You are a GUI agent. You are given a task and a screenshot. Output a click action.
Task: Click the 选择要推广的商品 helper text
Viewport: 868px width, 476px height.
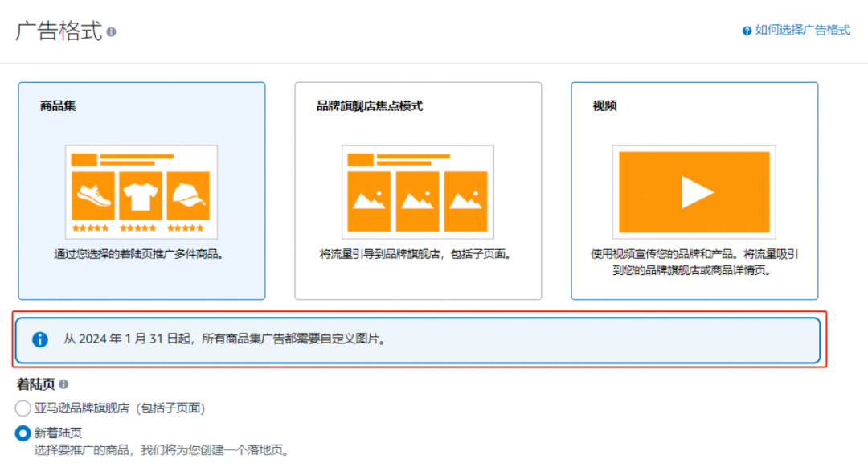click(161, 450)
